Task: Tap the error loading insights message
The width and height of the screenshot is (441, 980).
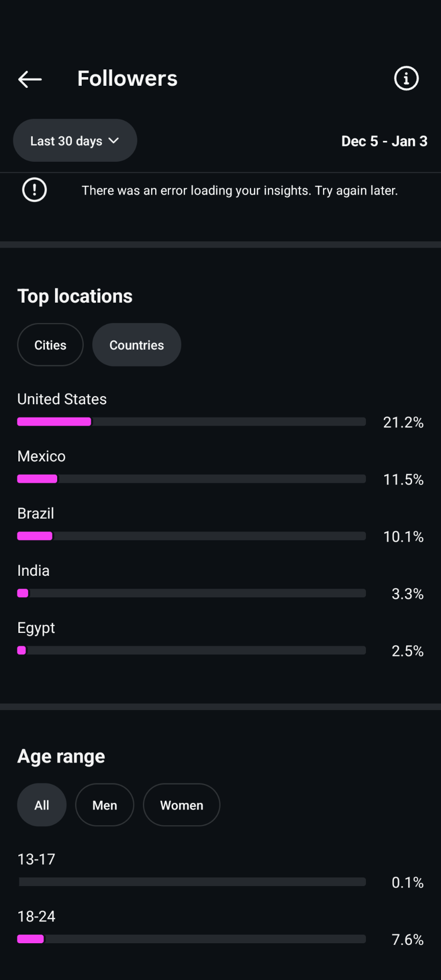Action: (239, 190)
